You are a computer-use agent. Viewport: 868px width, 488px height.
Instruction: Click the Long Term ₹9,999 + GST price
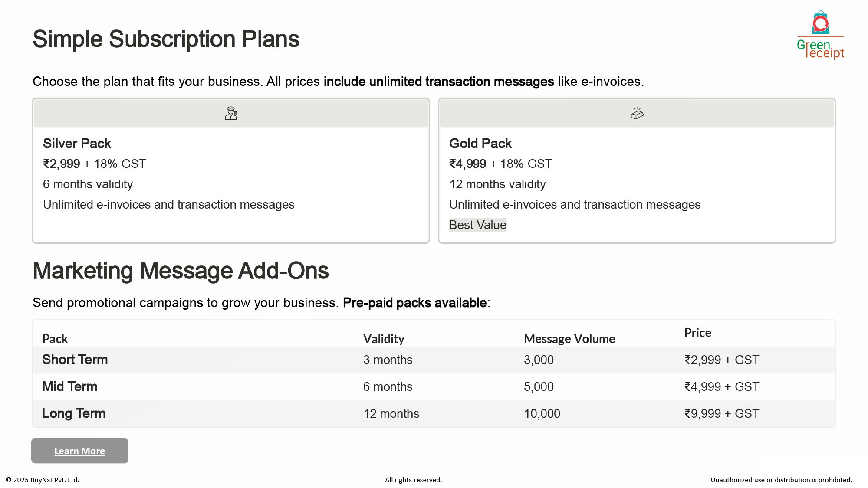tap(722, 413)
